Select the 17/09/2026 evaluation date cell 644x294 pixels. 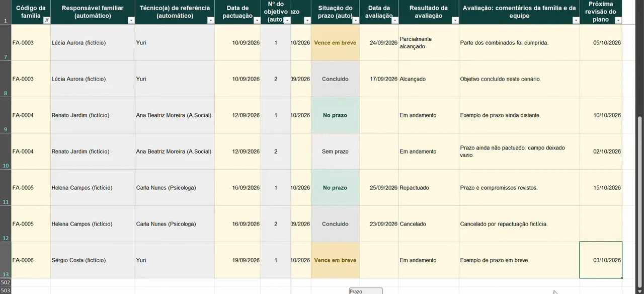(x=379, y=79)
